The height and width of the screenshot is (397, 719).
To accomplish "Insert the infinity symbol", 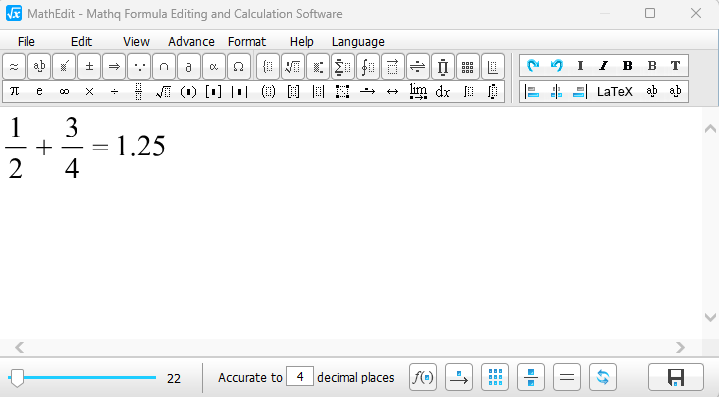I will 64,92.
